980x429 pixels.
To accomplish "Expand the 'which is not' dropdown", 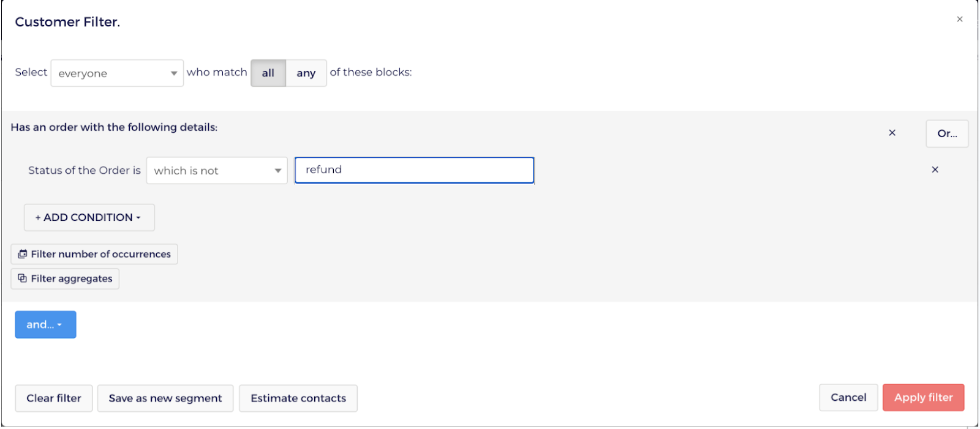I will 217,170.
